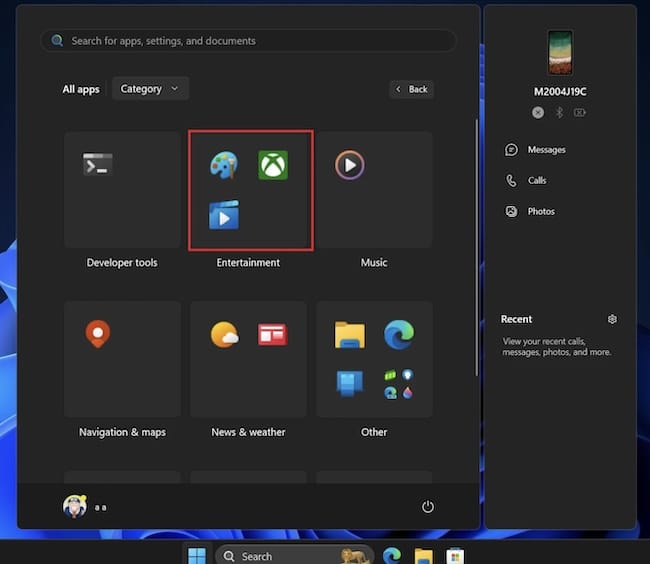Click the Start menu search field
Image resolution: width=650 pixels, height=564 pixels.
[249, 41]
